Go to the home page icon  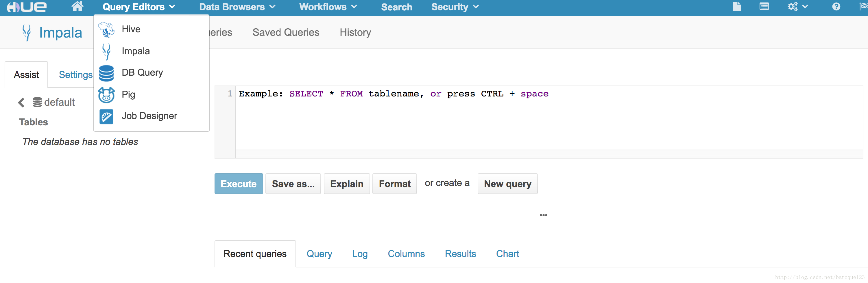[77, 6]
